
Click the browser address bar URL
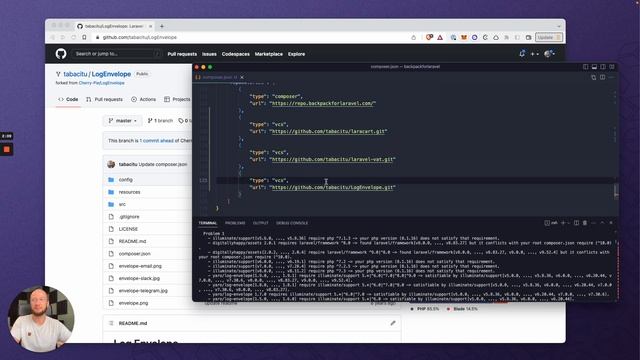[140, 37]
